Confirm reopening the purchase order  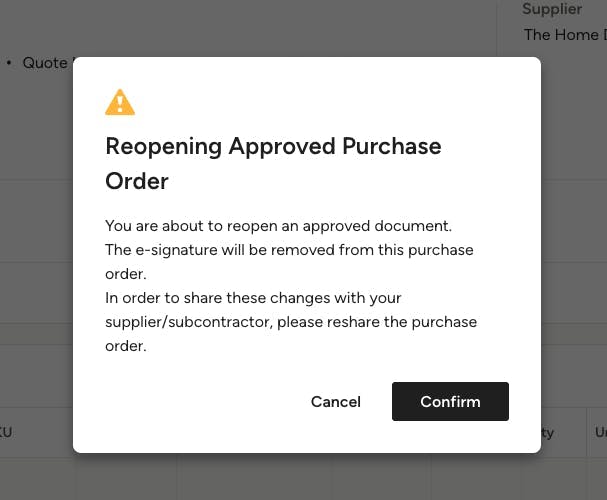450,401
